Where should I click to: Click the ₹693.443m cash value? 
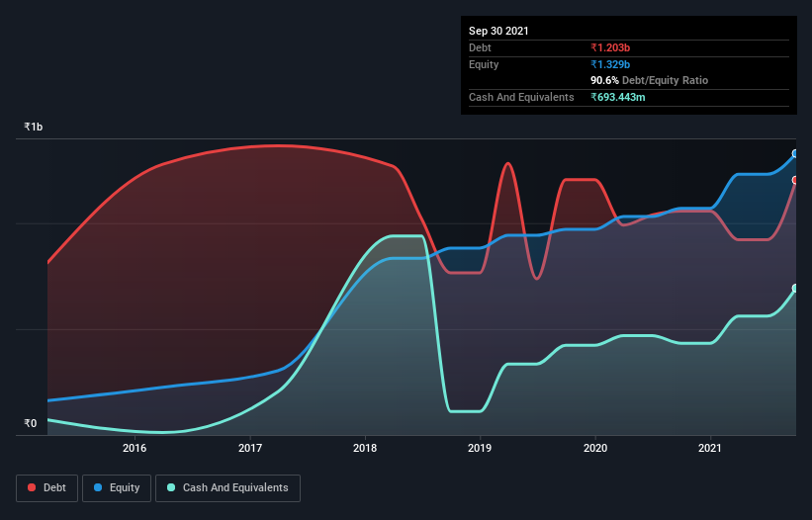coord(618,97)
